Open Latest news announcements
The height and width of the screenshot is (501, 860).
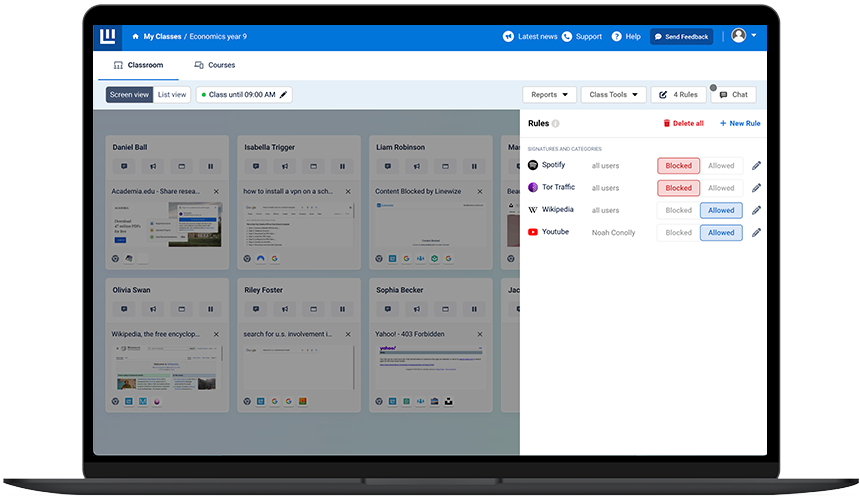[530, 36]
